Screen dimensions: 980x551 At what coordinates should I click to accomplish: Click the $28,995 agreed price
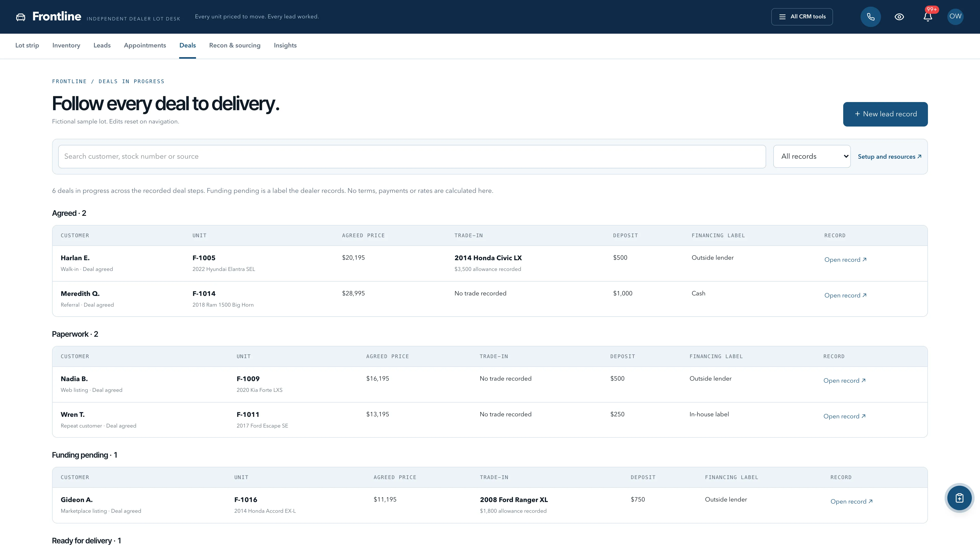[353, 294]
